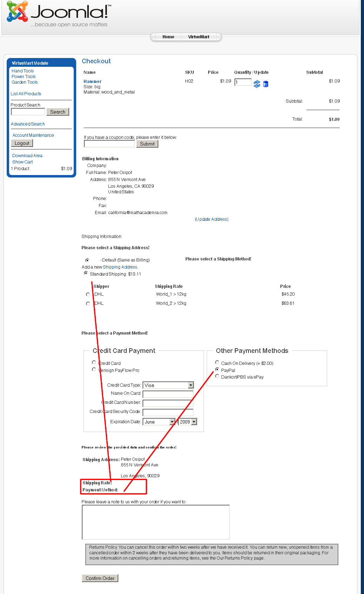Image resolution: width=364 pixels, height=594 pixels.
Task: Submit the coupon code
Action: (x=147, y=144)
